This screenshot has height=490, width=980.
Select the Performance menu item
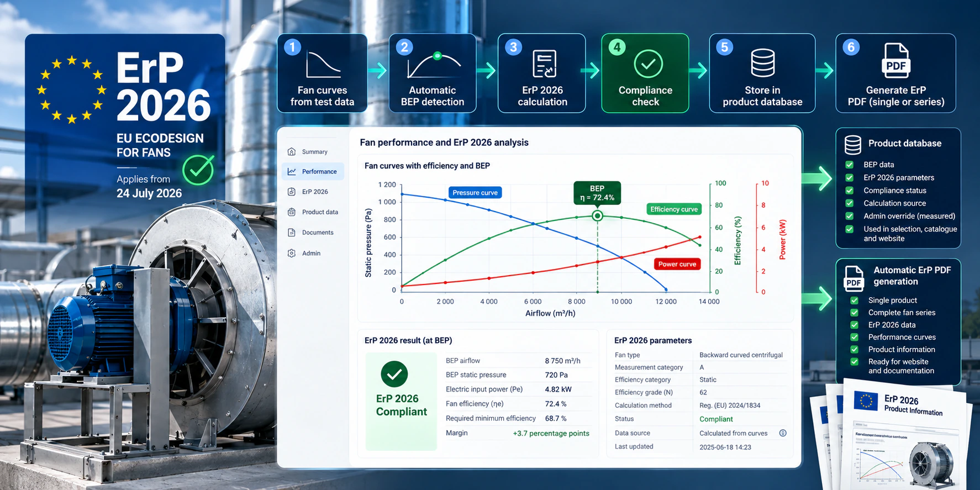313,172
